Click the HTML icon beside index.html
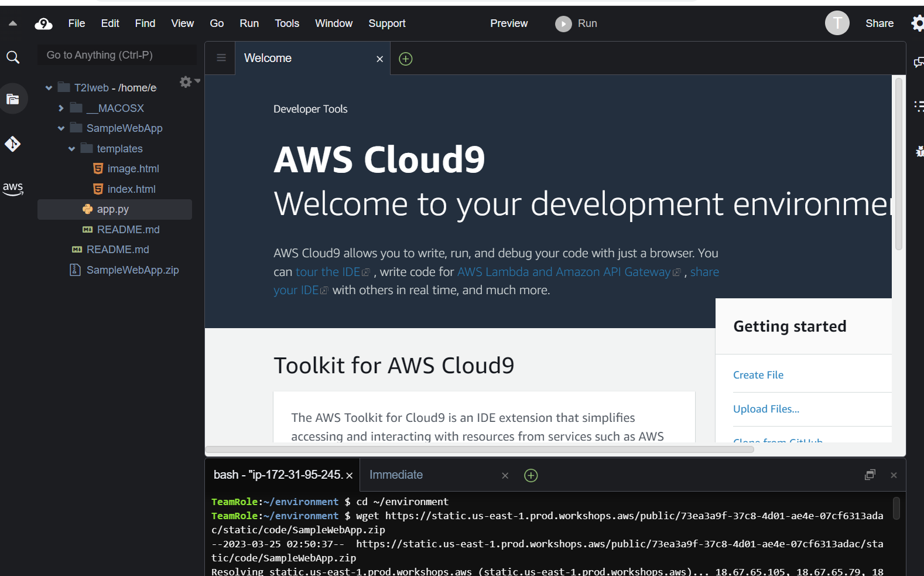This screenshot has height=576, width=924. click(98, 189)
